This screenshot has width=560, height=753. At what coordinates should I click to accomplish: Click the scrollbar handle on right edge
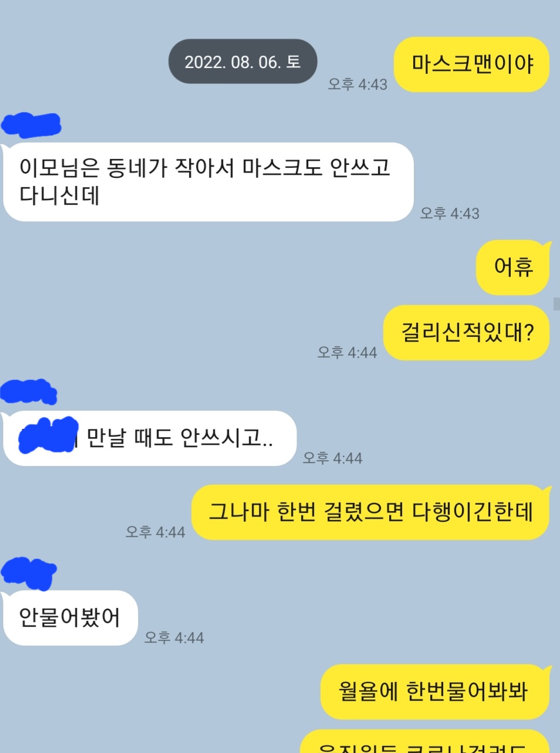556,303
